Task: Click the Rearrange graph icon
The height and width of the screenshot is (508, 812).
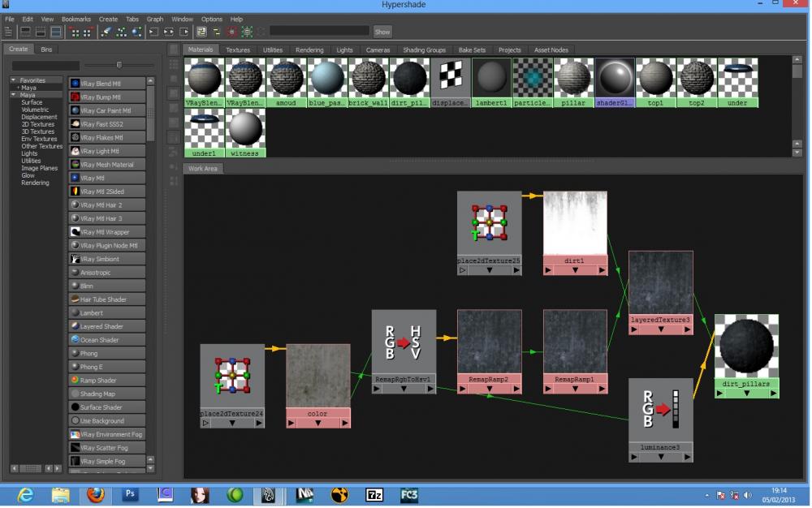Action: 121,32
